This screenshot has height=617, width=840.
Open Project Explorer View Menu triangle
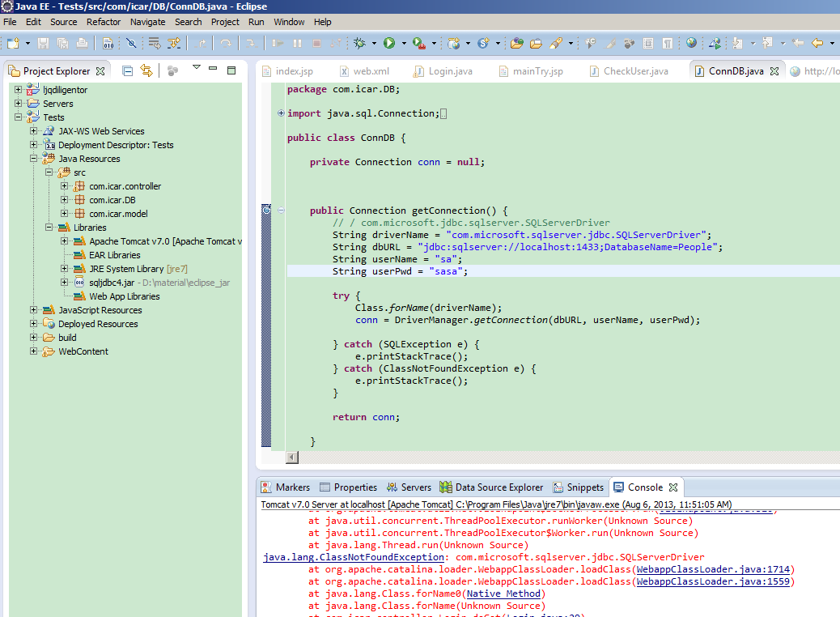197,67
